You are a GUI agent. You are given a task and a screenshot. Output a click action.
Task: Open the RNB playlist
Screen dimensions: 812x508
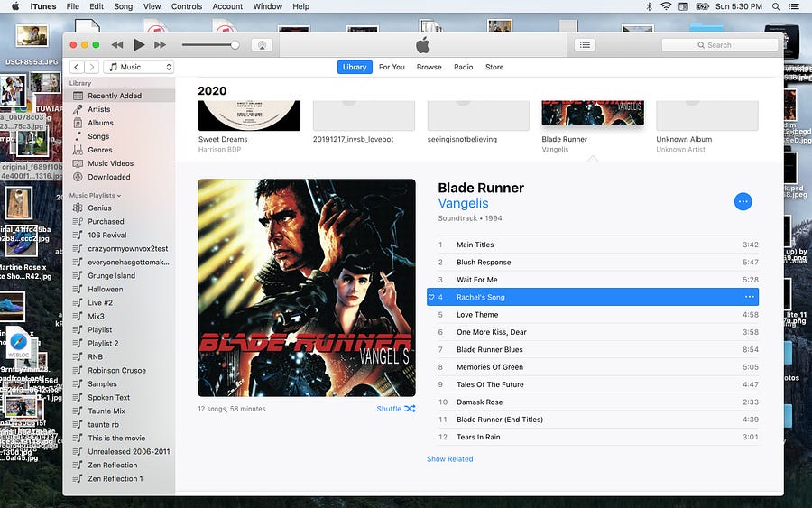[x=119, y=356]
